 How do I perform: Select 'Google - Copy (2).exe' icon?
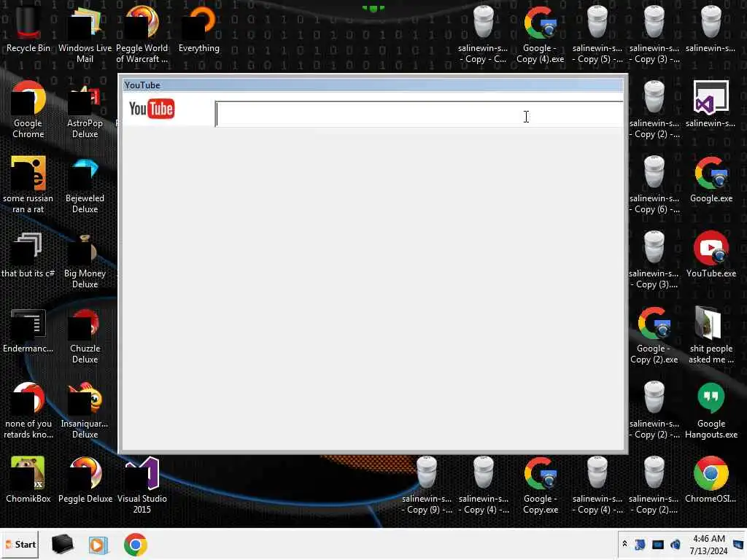coord(654,334)
